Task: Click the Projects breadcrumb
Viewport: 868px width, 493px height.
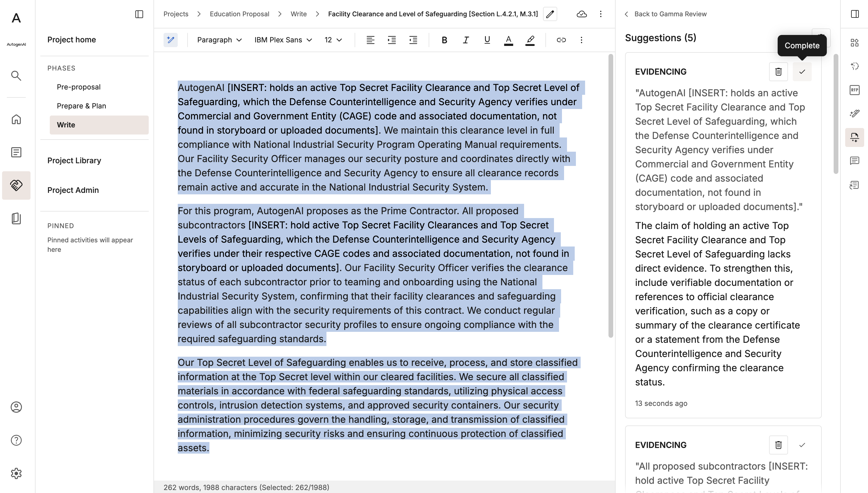Action: click(x=176, y=14)
